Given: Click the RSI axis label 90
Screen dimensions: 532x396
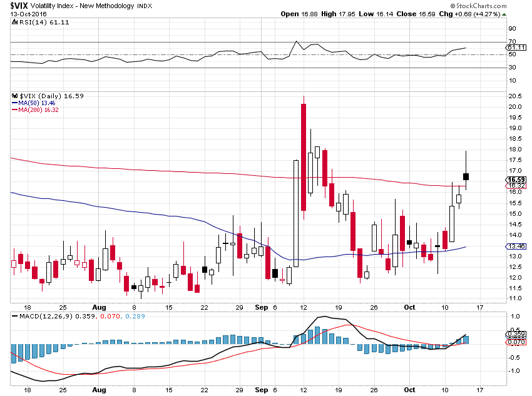Looking at the screenshot, I should (512, 29).
